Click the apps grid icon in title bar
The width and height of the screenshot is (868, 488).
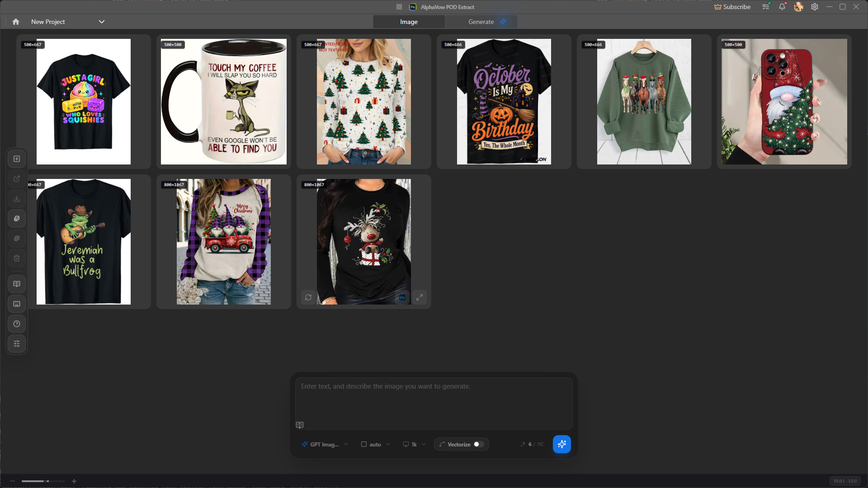(399, 7)
